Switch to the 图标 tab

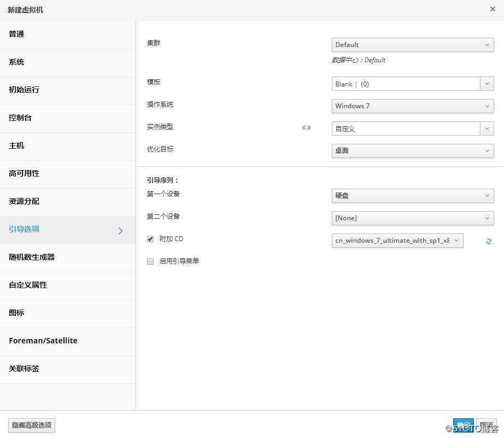[x=68, y=313]
